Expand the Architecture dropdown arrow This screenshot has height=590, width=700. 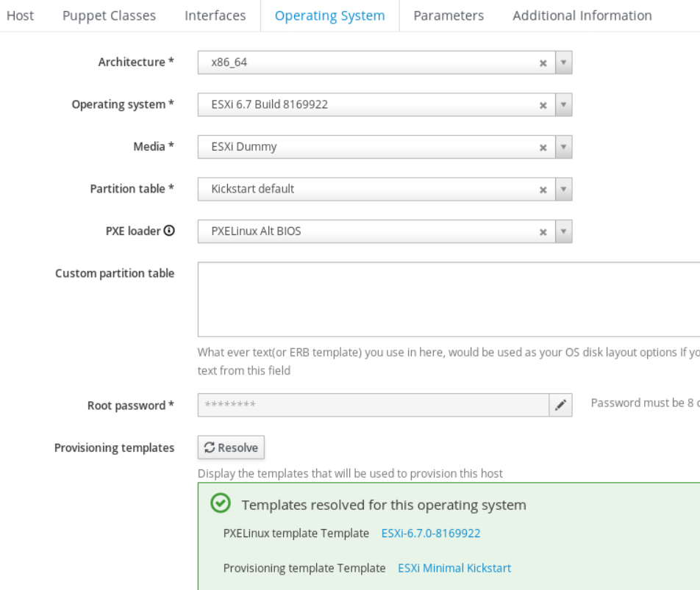[x=563, y=62]
